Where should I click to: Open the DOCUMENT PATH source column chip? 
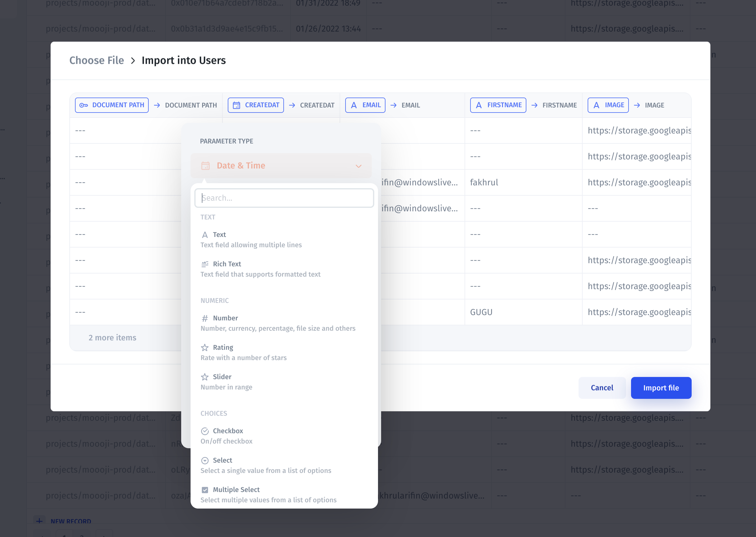click(x=112, y=105)
